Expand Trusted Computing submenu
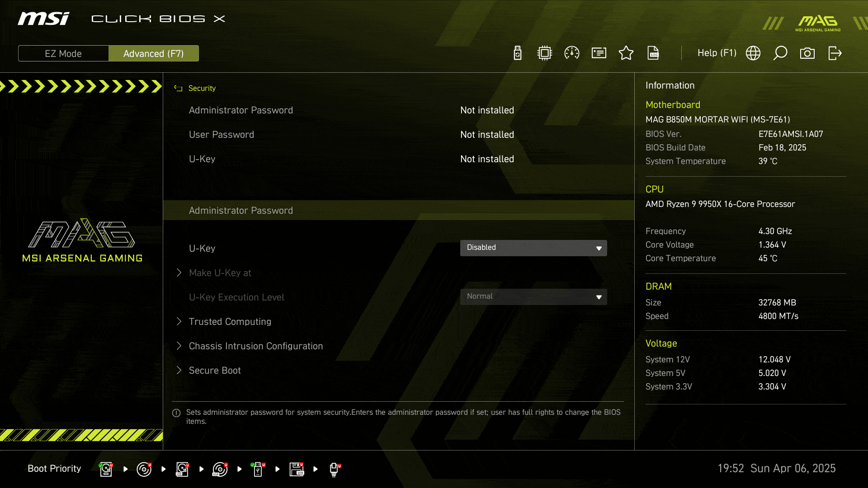 [230, 322]
